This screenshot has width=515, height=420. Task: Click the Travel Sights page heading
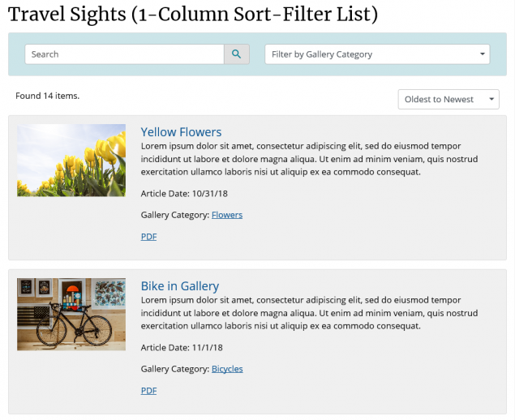193,15
